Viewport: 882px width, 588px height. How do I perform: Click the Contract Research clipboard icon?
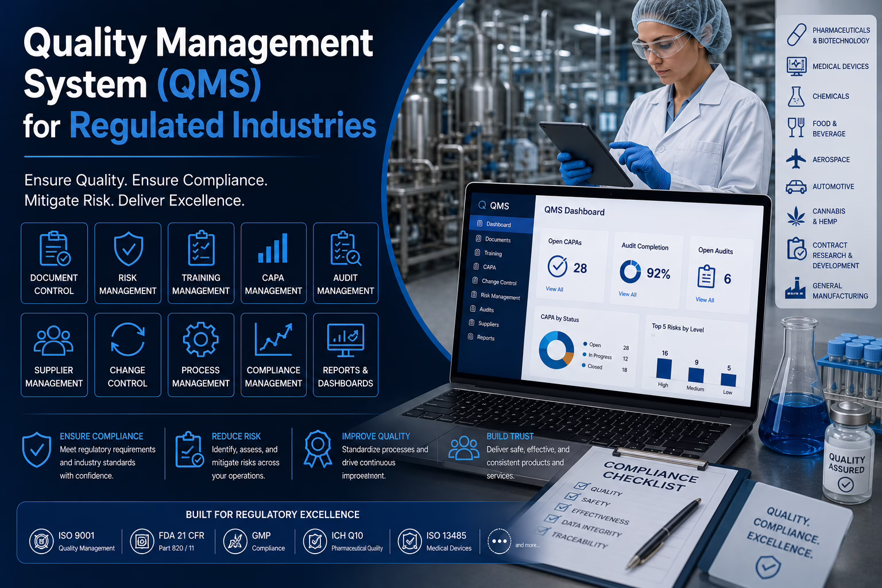pos(796,249)
